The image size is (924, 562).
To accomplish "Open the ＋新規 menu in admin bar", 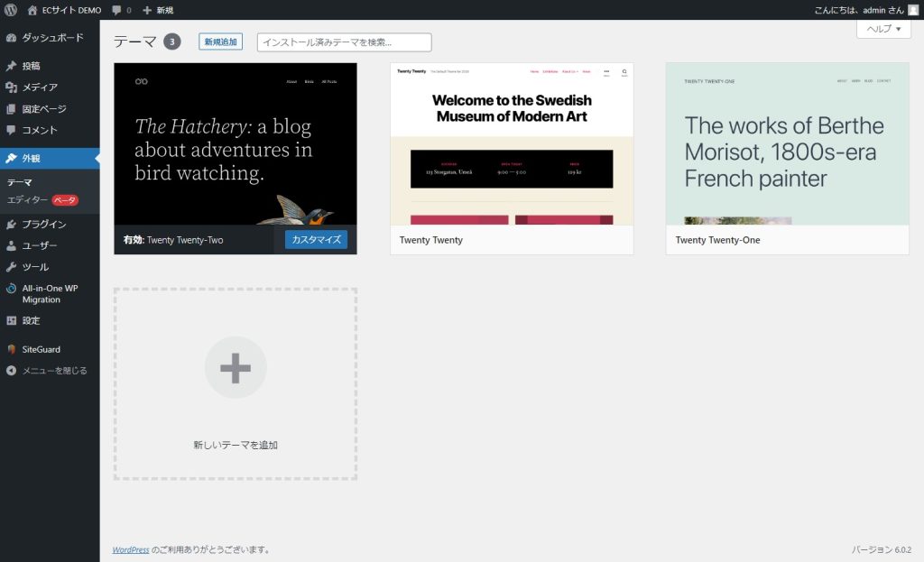I will click(158, 10).
